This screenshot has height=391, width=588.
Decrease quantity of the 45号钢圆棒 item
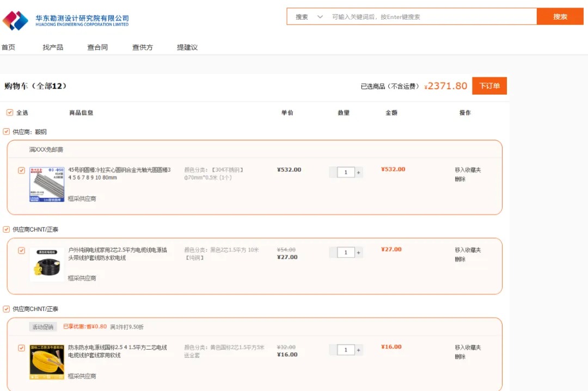[333, 172]
